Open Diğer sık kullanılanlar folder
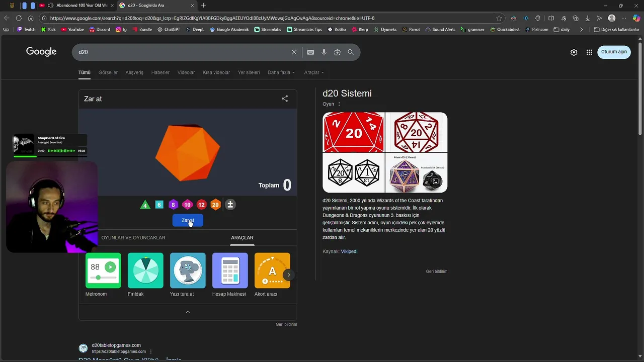The image size is (644, 362). click(616, 30)
